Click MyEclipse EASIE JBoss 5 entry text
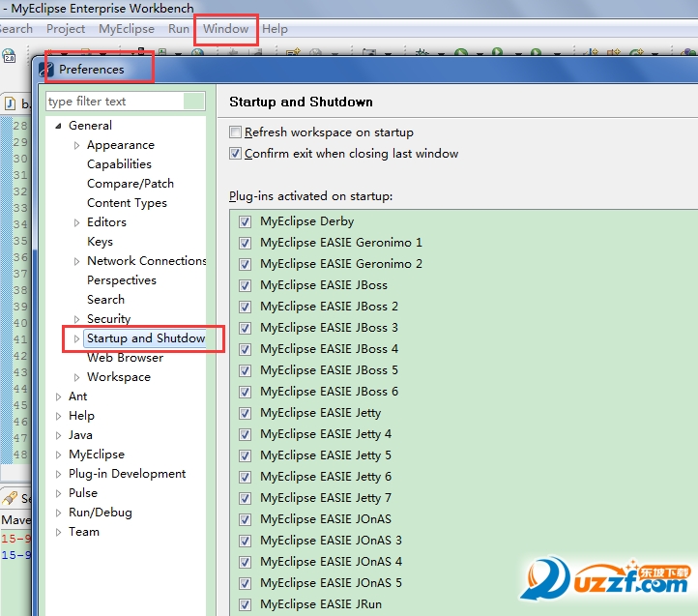 329,370
